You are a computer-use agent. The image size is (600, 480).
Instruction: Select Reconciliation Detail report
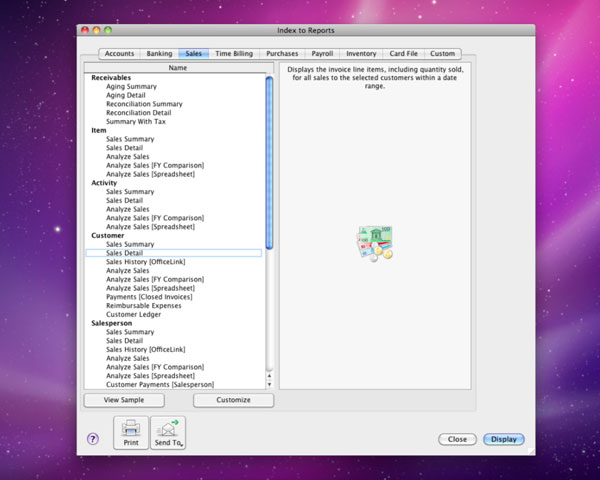[139, 113]
